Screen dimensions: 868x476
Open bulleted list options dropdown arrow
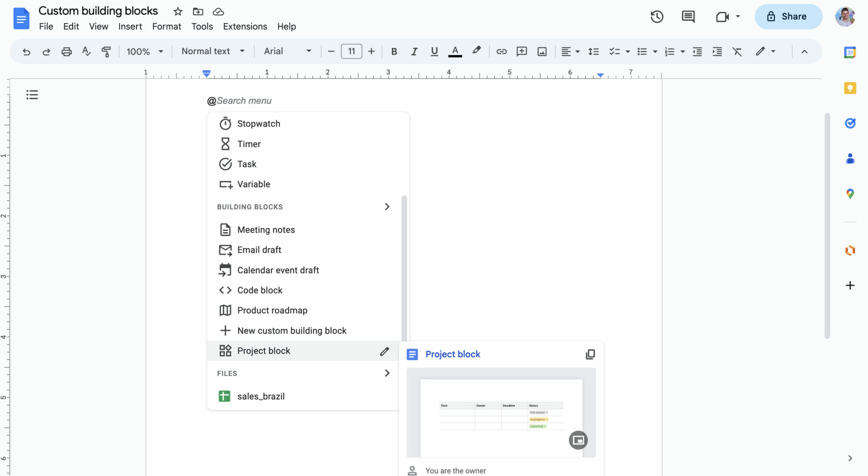(x=655, y=52)
